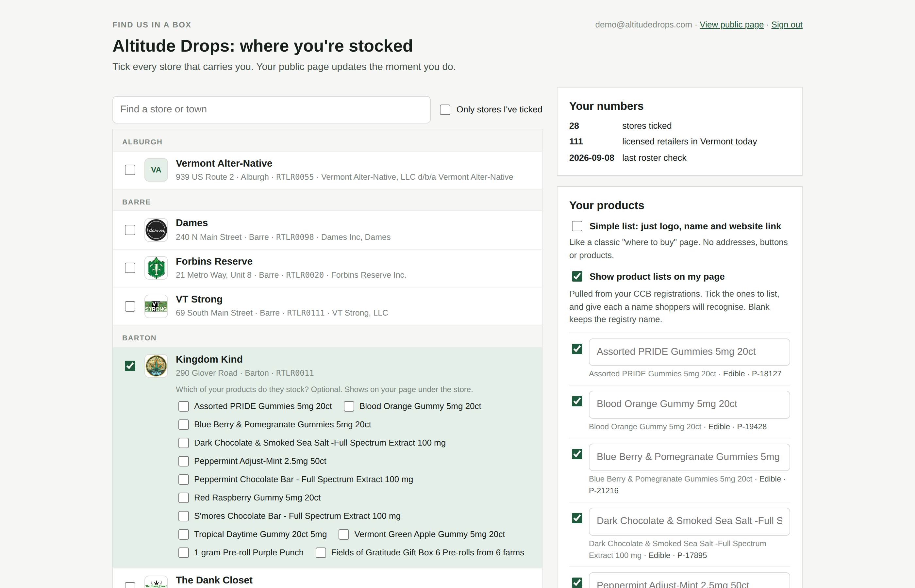The width and height of the screenshot is (915, 588).
Task: Click the Kingdom Kind leaf logo
Action: pos(156,366)
